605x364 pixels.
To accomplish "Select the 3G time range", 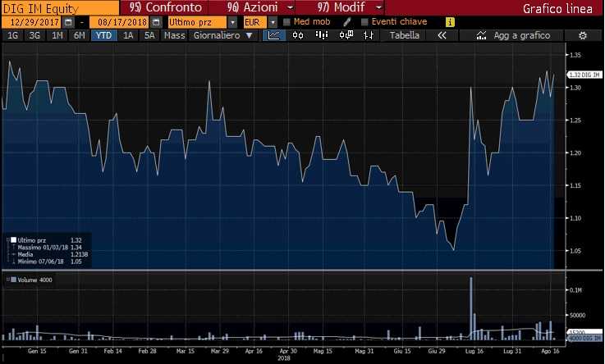I will pyautogui.click(x=34, y=35).
